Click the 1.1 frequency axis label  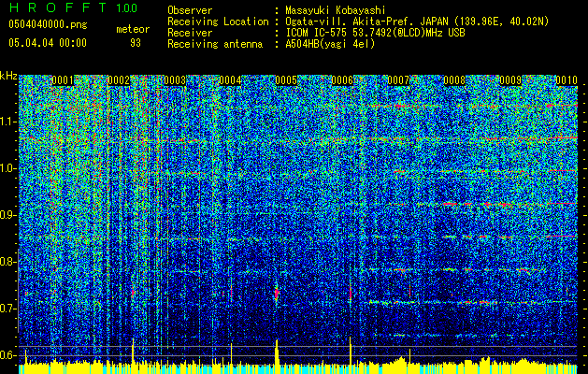[x=8, y=122]
